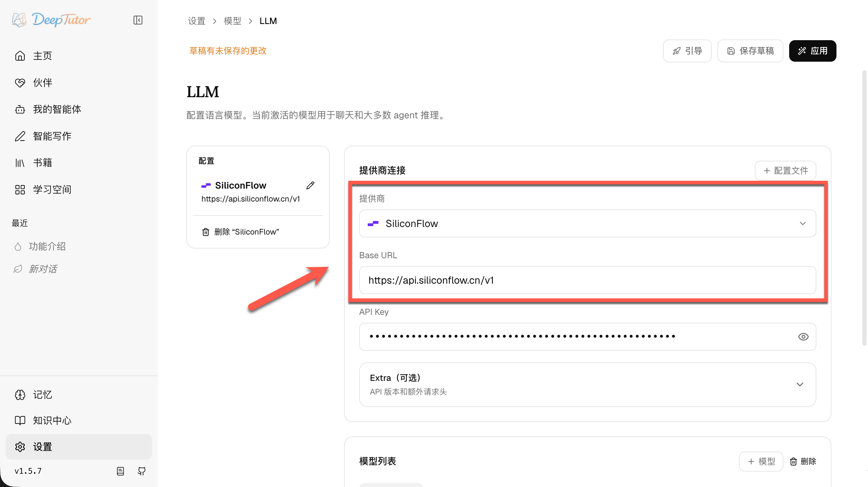Save draft with 保存草稿 button
Viewport: 868px width, 487px height.
pyautogui.click(x=750, y=51)
